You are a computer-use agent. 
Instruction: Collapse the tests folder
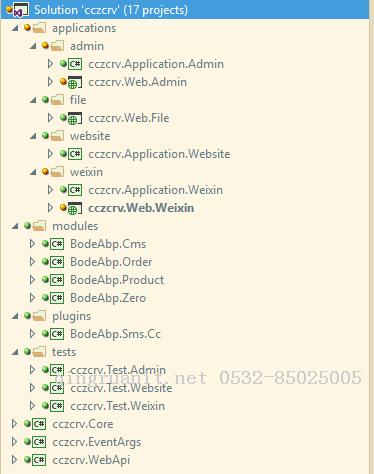pos(15,352)
